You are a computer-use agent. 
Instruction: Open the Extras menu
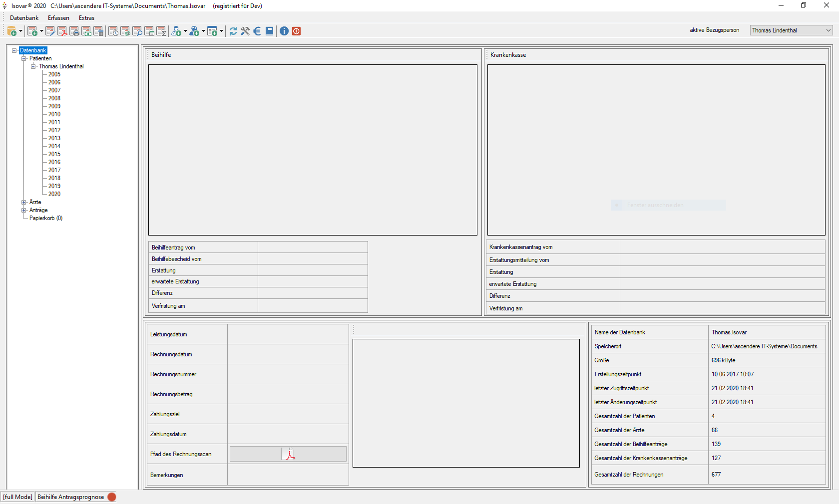coord(86,18)
